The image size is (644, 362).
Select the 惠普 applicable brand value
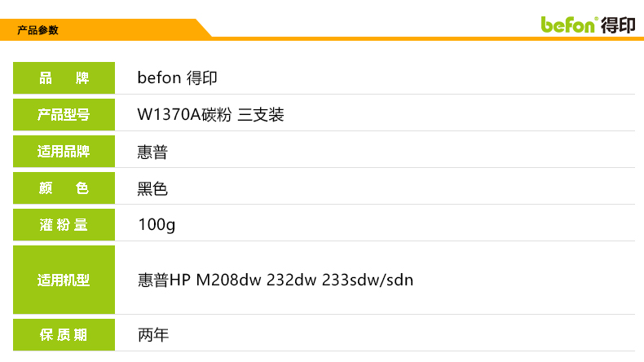click(153, 152)
